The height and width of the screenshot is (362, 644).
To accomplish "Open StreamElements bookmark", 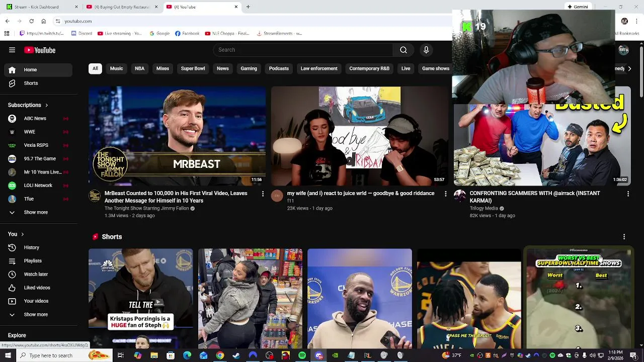I will click(x=279, y=33).
